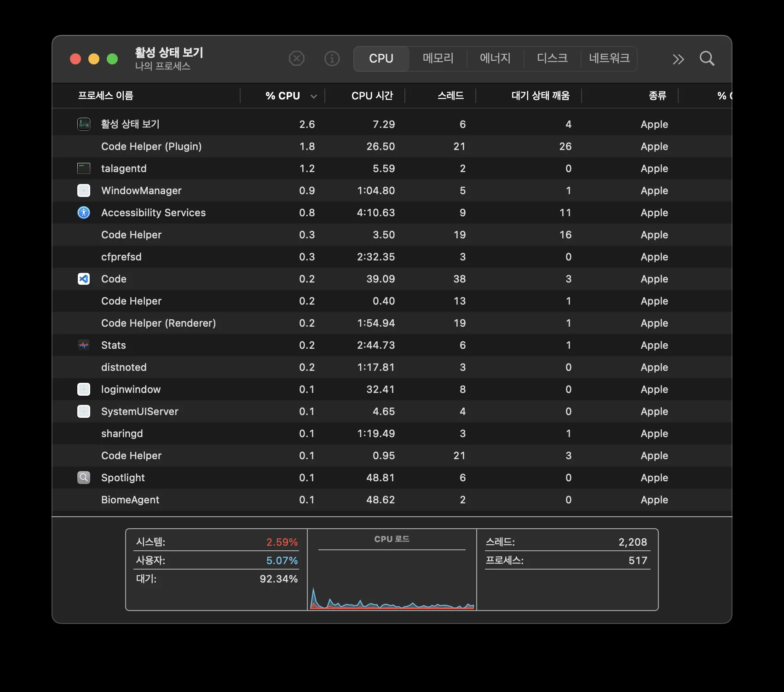Click the 프로세스 517 count

point(638,560)
